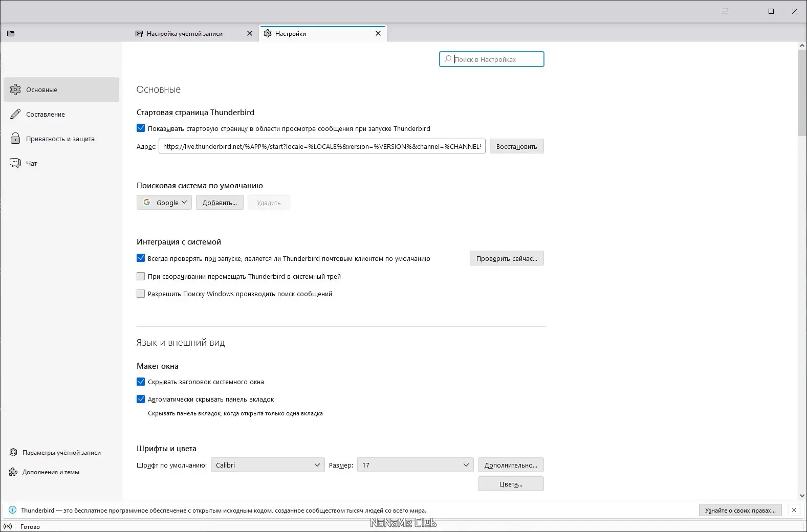Close the Thunderbird window

(x=795, y=11)
